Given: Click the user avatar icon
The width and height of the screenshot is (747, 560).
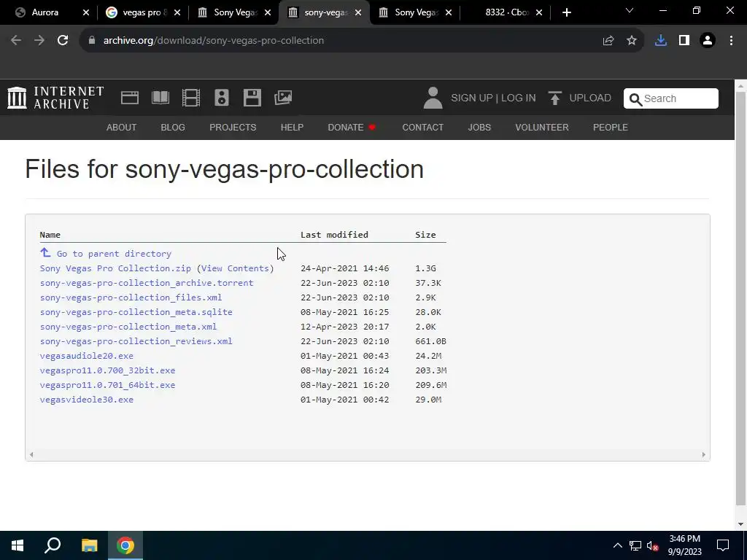Looking at the screenshot, I should click(433, 98).
